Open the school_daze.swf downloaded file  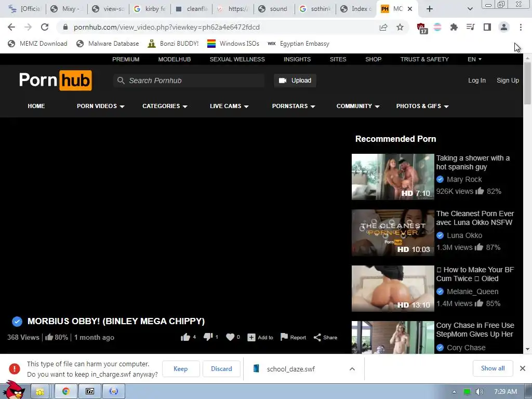pyautogui.click(x=291, y=369)
